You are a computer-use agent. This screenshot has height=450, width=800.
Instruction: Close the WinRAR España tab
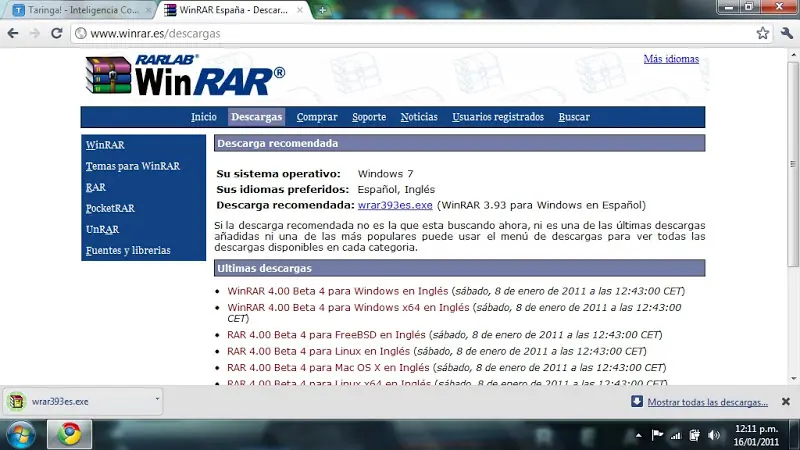299,10
